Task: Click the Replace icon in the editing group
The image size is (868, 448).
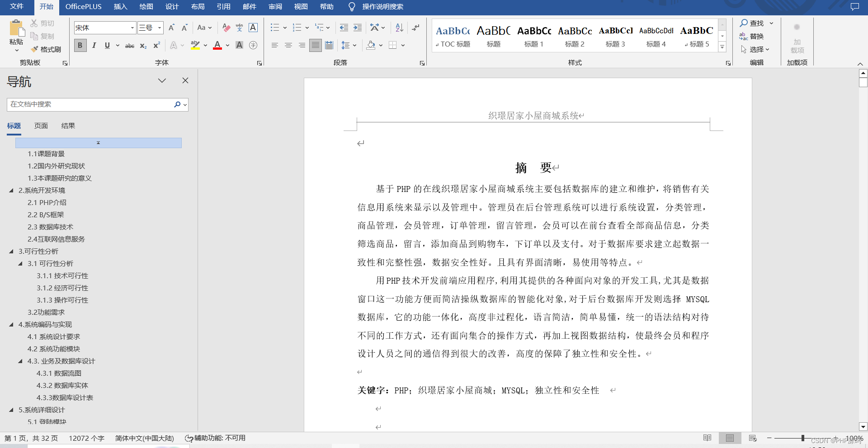Action: (744, 36)
